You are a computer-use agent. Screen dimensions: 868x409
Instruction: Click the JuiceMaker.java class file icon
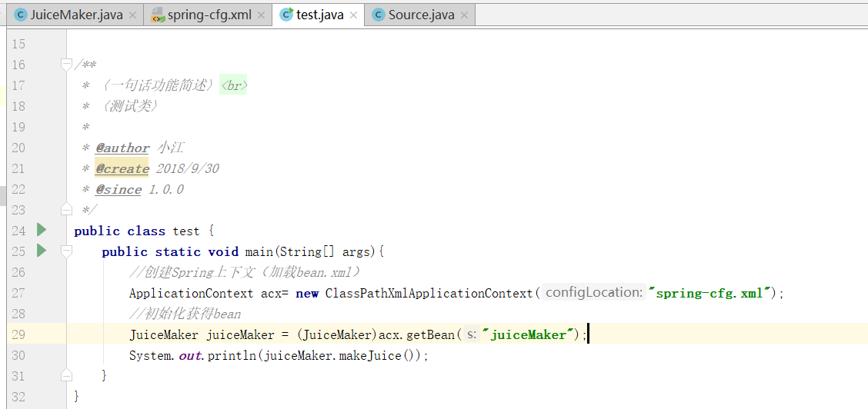[22, 15]
